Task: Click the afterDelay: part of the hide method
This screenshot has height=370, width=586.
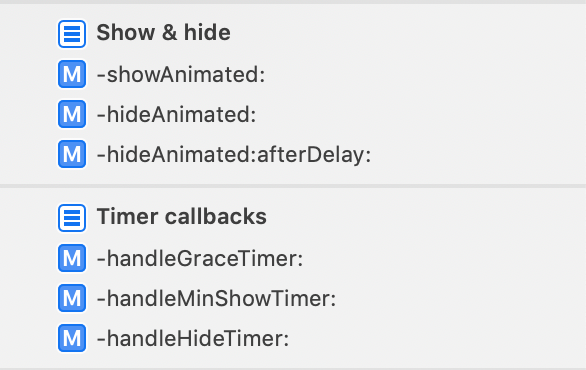Action: tap(314, 154)
